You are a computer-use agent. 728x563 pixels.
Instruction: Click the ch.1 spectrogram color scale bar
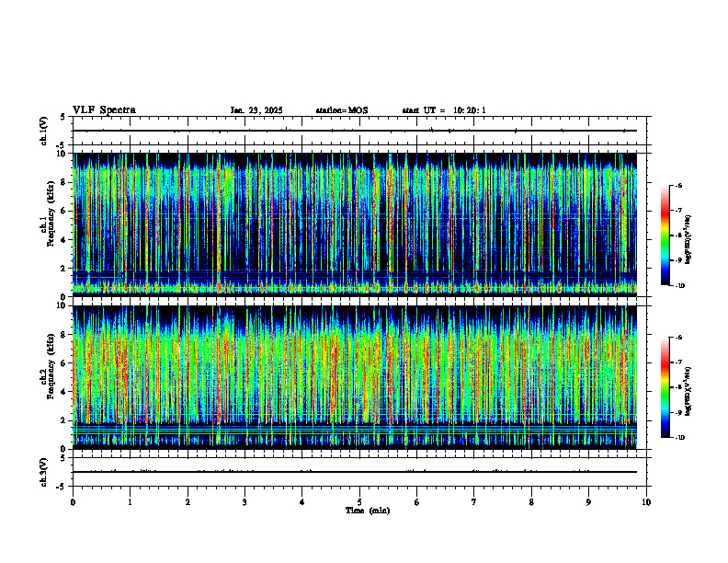tap(665, 236)
